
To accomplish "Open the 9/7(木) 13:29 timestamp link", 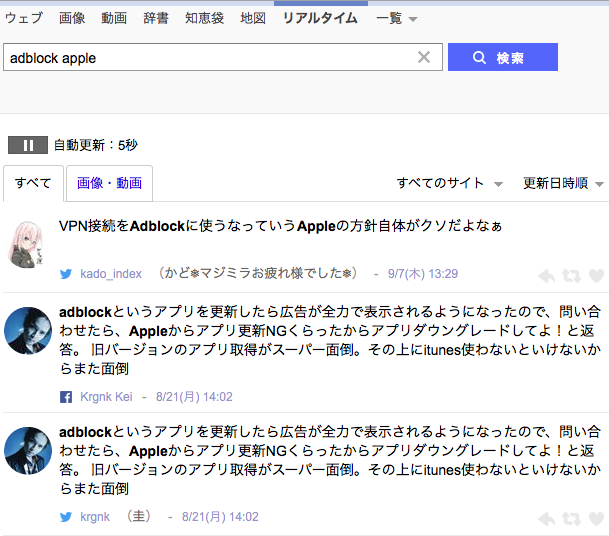I will tap(423, 274).
